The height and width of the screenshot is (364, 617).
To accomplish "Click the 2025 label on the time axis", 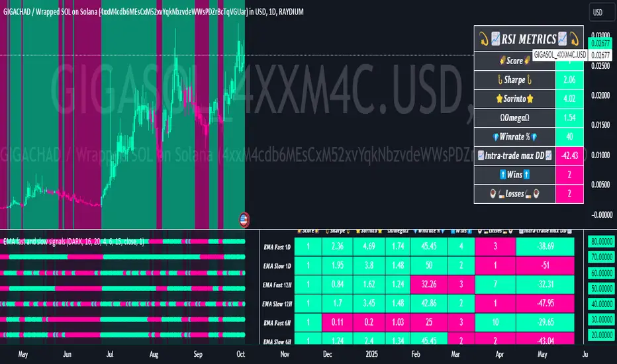I will pos(371,354).
